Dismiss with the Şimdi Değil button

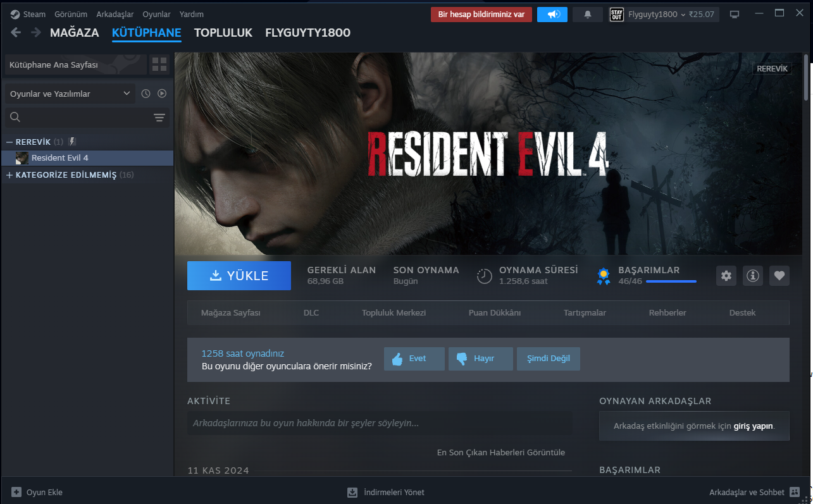[x=549, y=359]
